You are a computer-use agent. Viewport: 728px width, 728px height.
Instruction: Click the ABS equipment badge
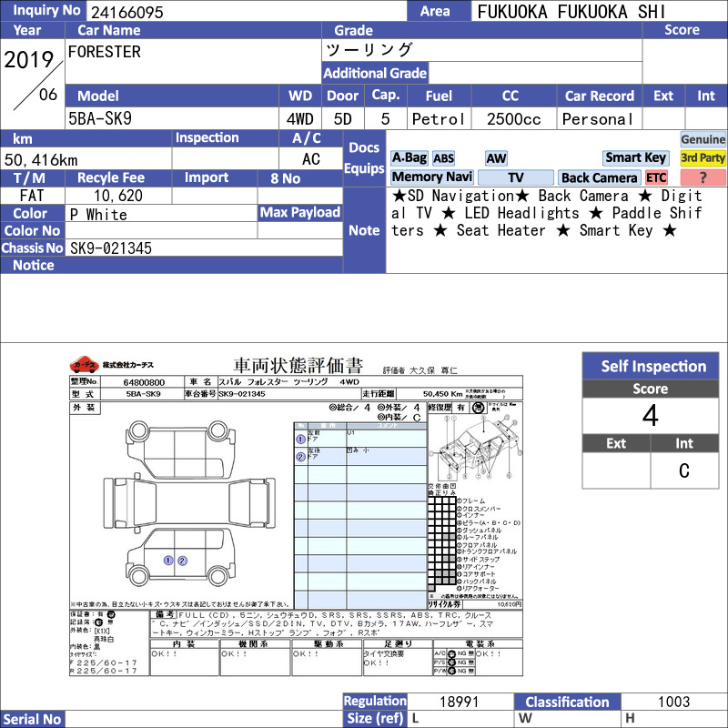[x=443, y=158]
